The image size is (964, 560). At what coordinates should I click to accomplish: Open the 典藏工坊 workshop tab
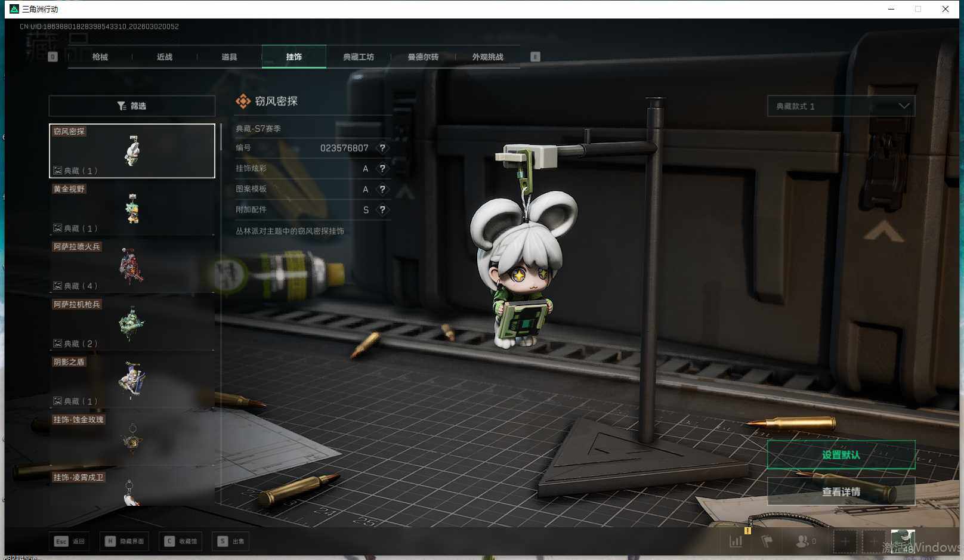(359, 57)
